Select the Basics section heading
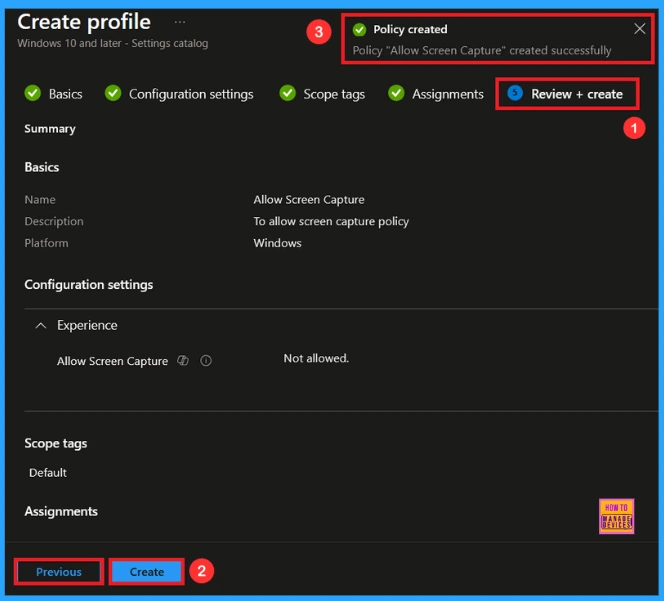 pyautogui.click(x=42, y=167)
